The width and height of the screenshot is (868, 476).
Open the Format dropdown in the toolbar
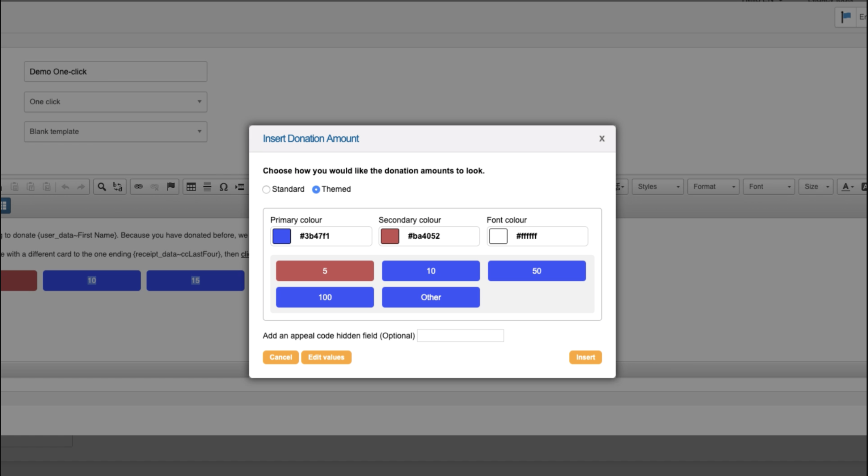coord(712,187)
